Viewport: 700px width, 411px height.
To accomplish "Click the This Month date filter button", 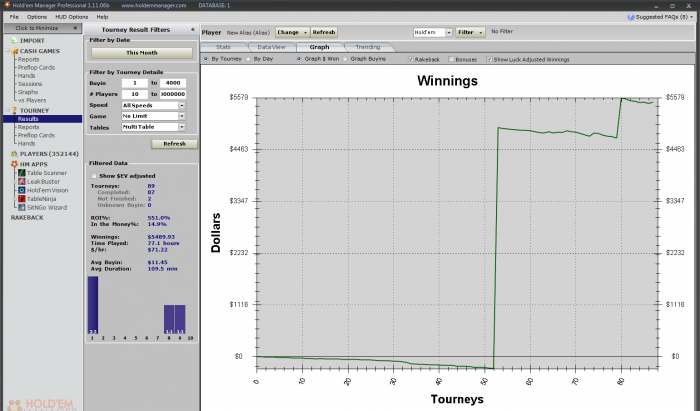I will [142, 53].
